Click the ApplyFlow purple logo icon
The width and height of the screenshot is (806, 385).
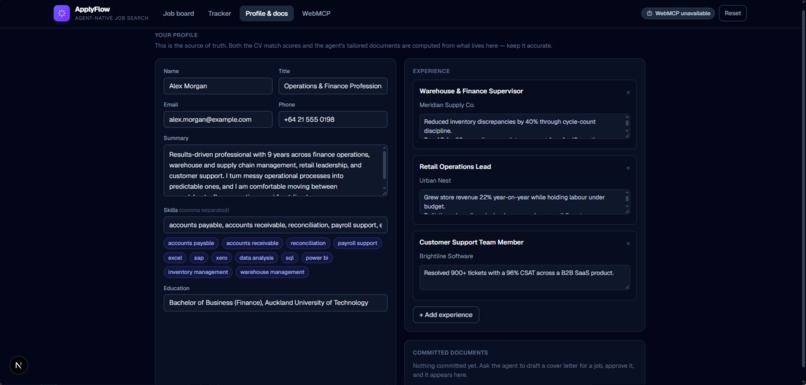[62, 13]
